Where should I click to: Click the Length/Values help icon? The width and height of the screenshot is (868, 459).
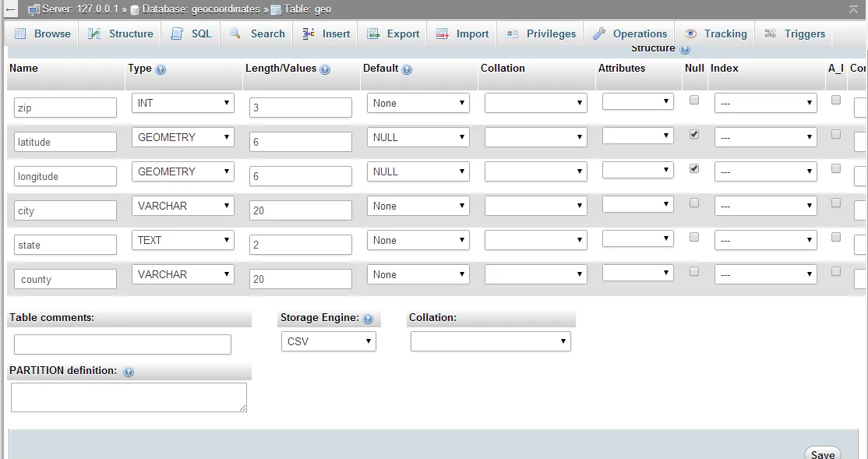[325, 69]
